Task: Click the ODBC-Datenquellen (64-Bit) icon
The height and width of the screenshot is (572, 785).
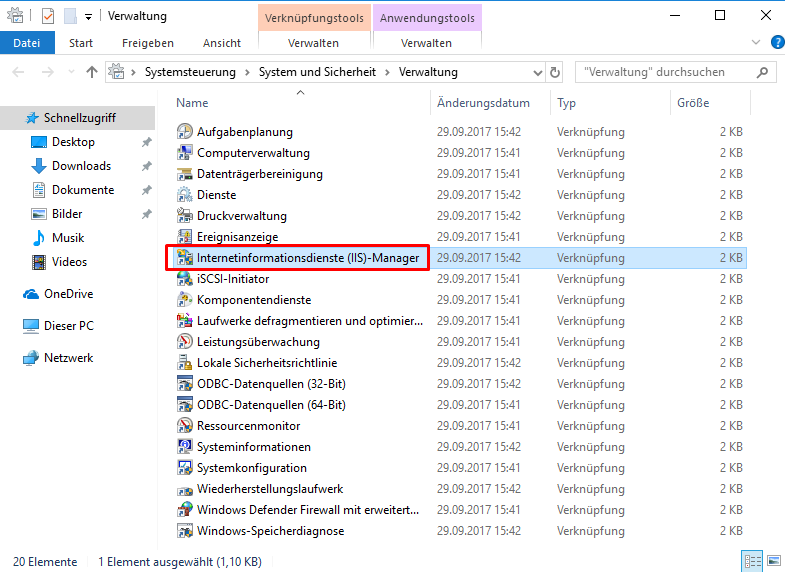Action: pos(185,405)
